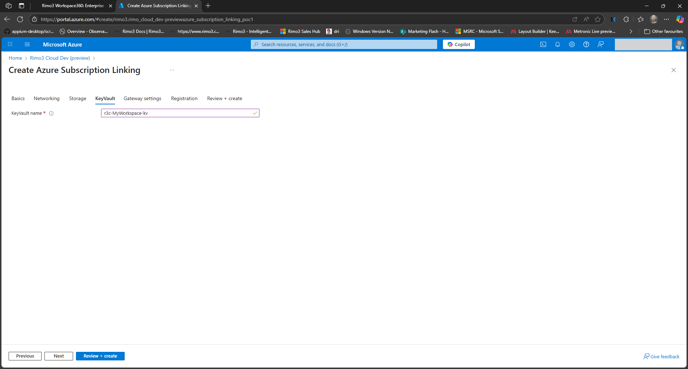The image size is (688, 369).
Task: Switch to the Networking tab
Action: point(47,98)
